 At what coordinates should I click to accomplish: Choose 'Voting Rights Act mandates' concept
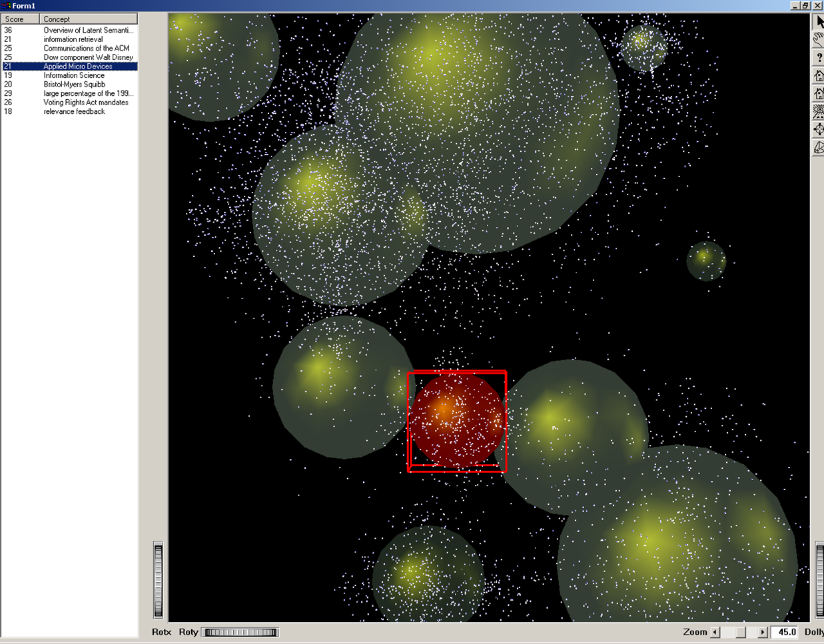[86, 103]
